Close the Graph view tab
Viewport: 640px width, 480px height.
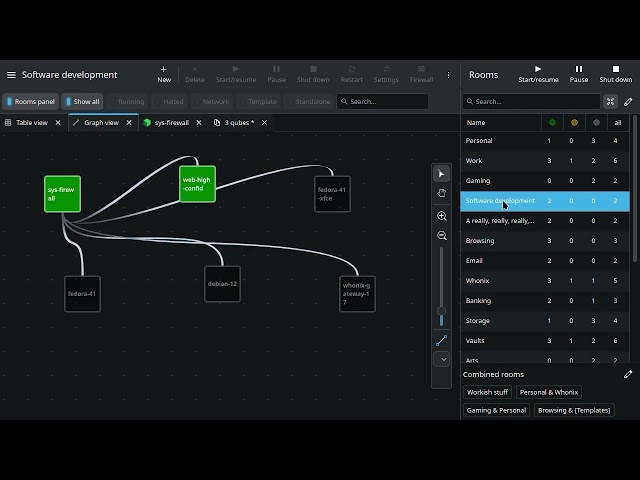click(x=129, y=122)
